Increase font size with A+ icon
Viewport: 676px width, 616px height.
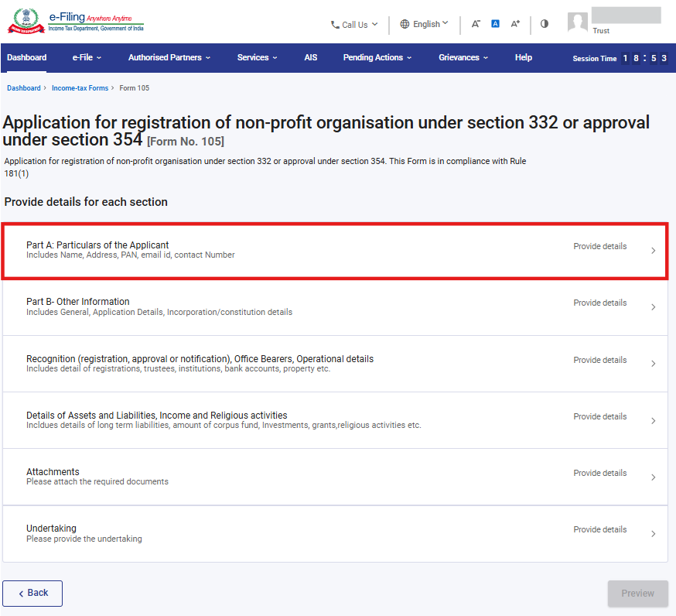pos(515,24)
